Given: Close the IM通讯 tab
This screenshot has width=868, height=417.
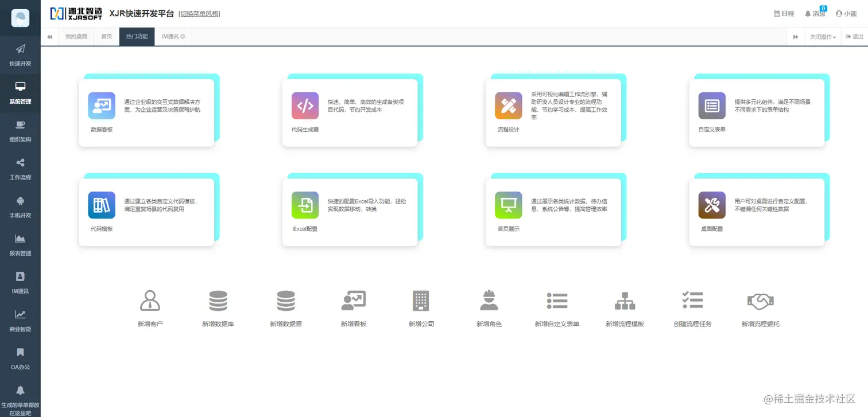Looking at the screenshot, I should pos(183,37).
